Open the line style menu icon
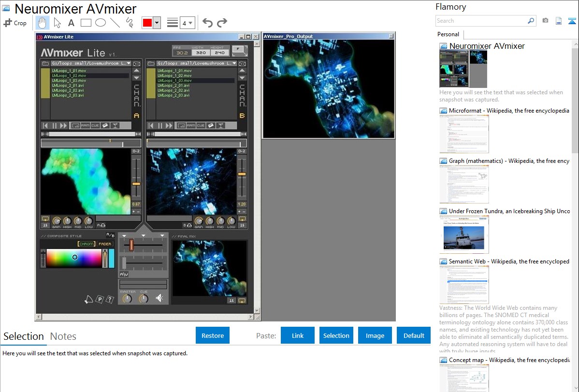Viewport: 579px width, 392px height. coord(173,23)
